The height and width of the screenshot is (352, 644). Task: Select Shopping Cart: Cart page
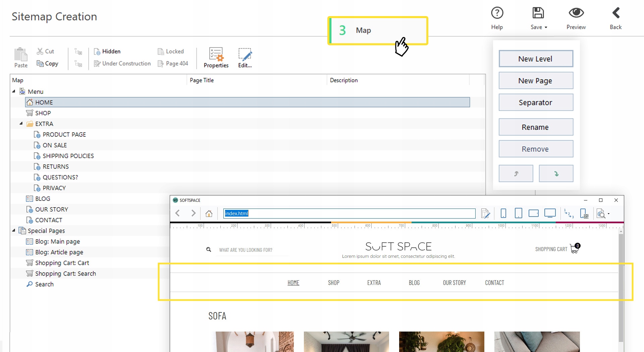click(x=57, y=263)
